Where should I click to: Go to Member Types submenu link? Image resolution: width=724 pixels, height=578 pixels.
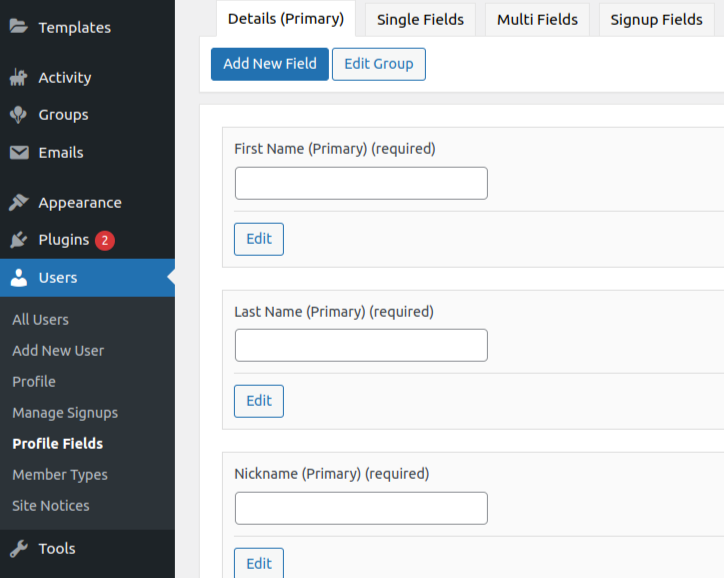[x=60, y=475]
